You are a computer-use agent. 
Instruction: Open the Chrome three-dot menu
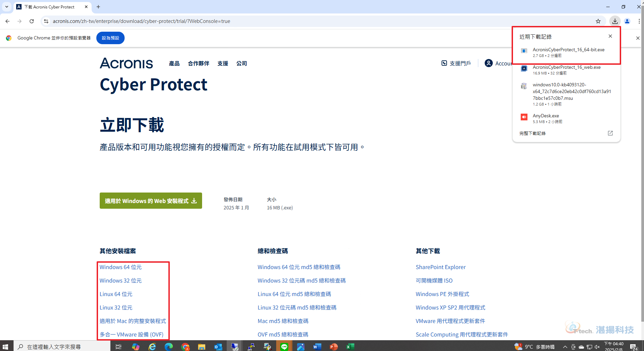tap(639, 21)
